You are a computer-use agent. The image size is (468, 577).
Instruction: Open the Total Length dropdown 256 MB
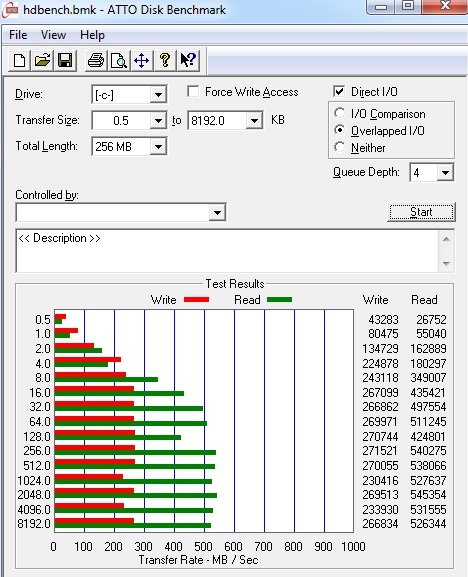coord(158,147)
